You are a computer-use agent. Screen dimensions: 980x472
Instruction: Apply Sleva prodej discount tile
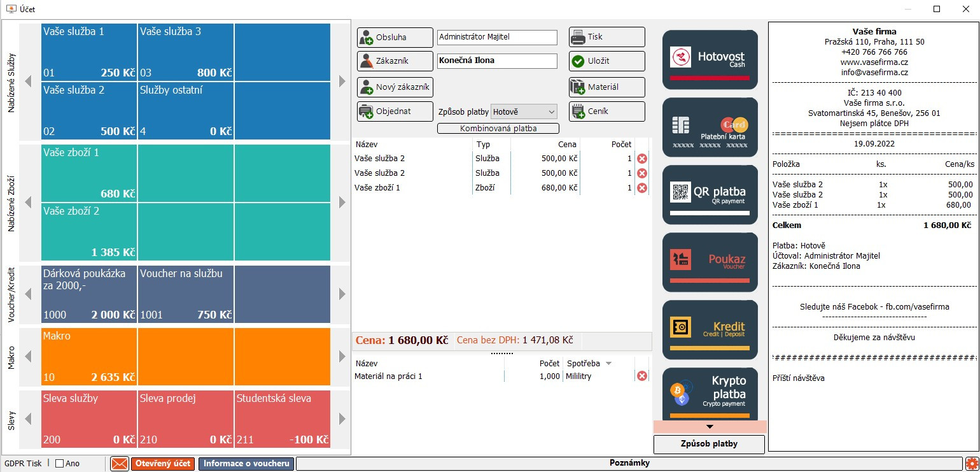pos(186,419)
